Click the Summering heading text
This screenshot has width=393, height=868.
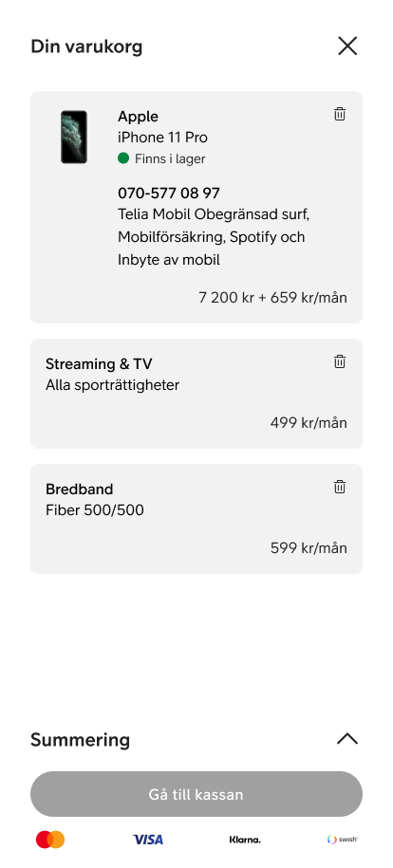[x=81, y=740]
